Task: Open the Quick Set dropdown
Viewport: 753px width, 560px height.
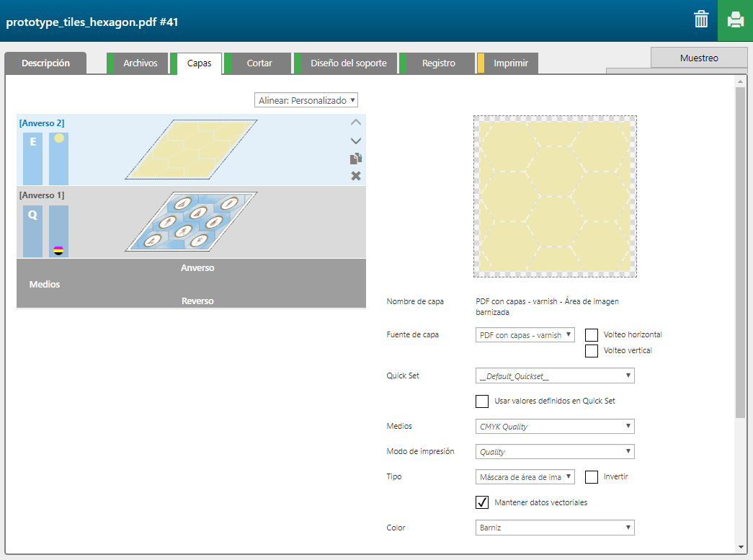Action: (555, 376)
